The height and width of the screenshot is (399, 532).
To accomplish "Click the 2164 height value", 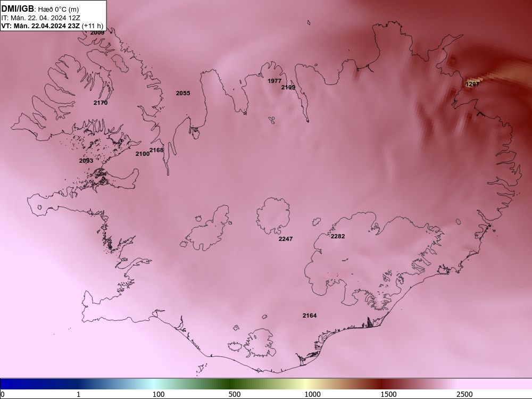I will [x=310, y=315].
